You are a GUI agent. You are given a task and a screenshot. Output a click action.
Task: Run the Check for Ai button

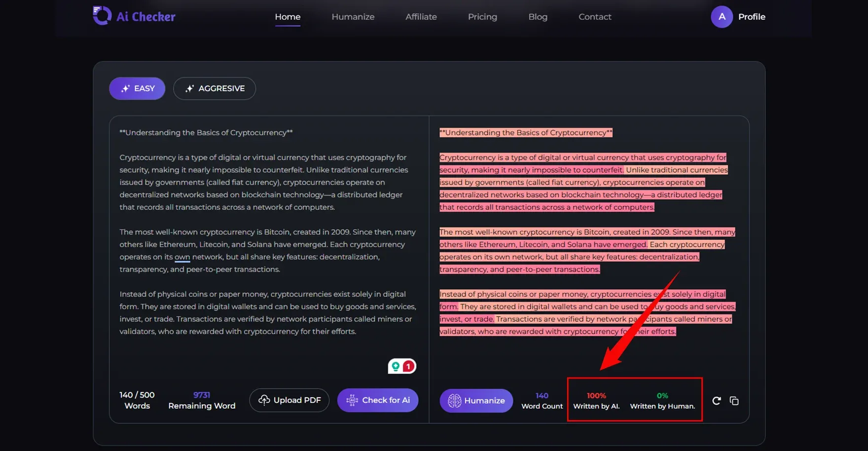(378, 400)
